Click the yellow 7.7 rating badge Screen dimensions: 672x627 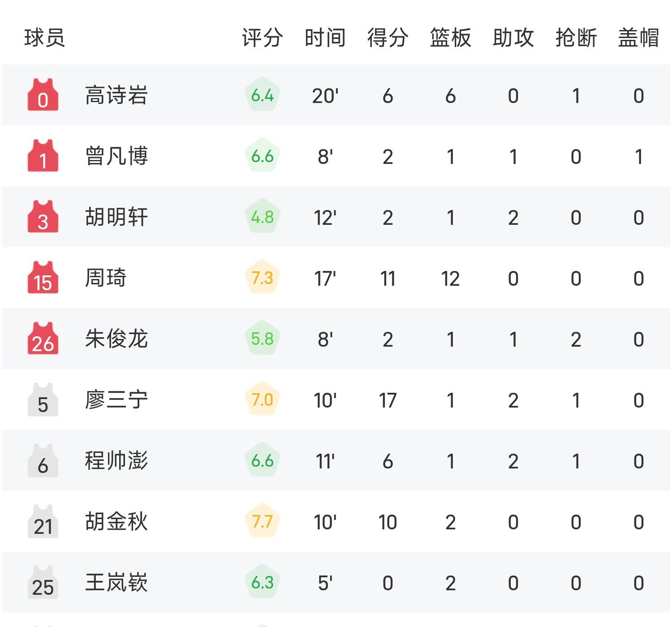(x=262, y=521)
